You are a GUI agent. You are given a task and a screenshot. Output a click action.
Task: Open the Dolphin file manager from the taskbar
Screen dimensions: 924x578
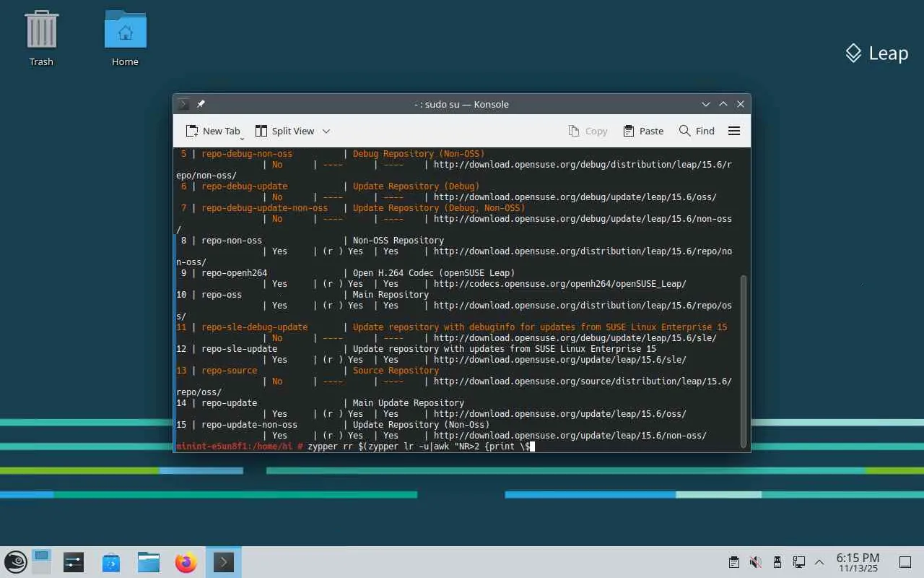(x=149, y=562)
